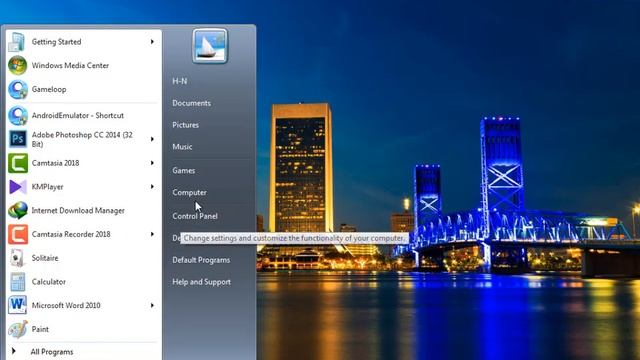Launch Adobe Photoshop CC 2014 icon

tap(18, 139)
